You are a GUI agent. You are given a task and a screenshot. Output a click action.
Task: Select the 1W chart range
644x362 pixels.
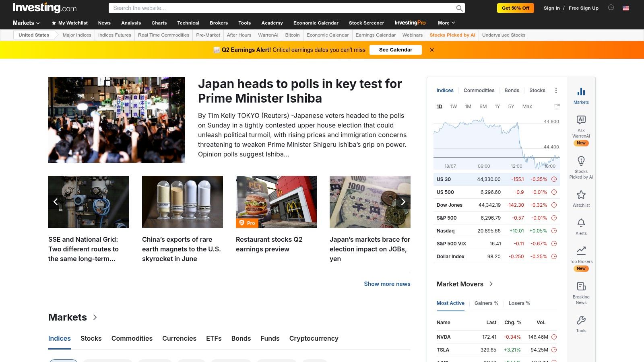click(x=454, y=107)
